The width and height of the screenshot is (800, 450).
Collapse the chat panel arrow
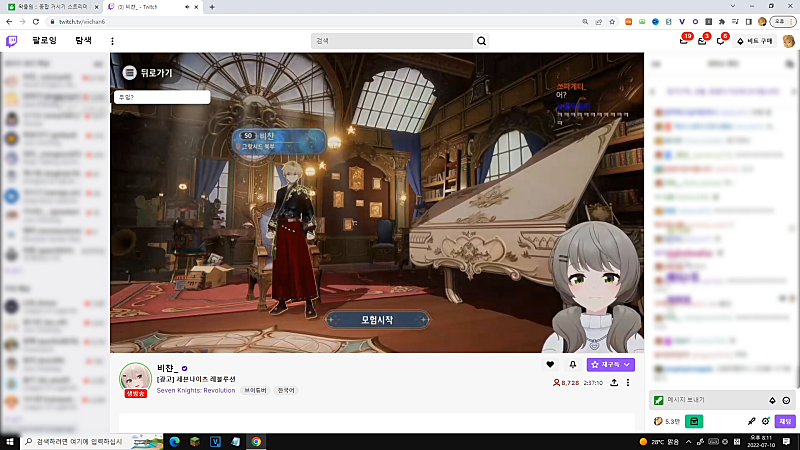(x=657, y=64)
